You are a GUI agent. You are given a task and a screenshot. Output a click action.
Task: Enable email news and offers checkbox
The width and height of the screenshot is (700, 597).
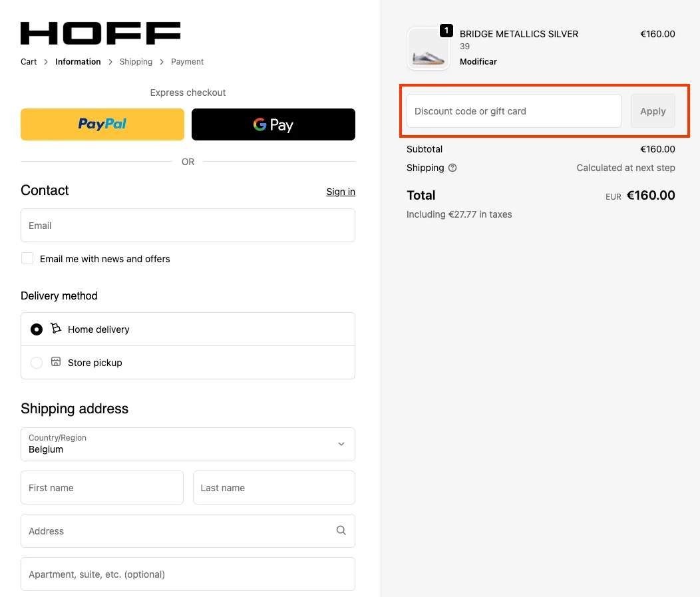pyautogui.click(x=27, y=258)
